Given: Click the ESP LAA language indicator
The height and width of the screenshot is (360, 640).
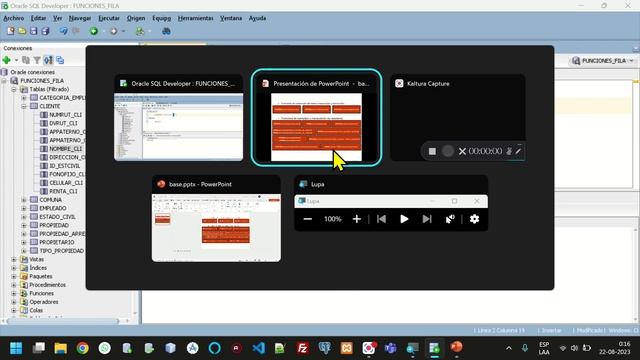Looking at the screenshot, I should tap(544, 348).
